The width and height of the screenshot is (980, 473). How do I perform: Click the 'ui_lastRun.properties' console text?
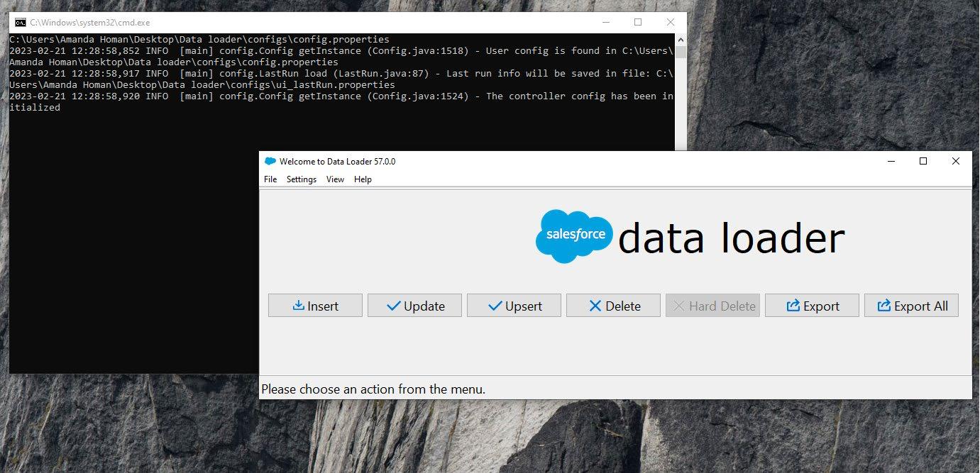(336, 85)
